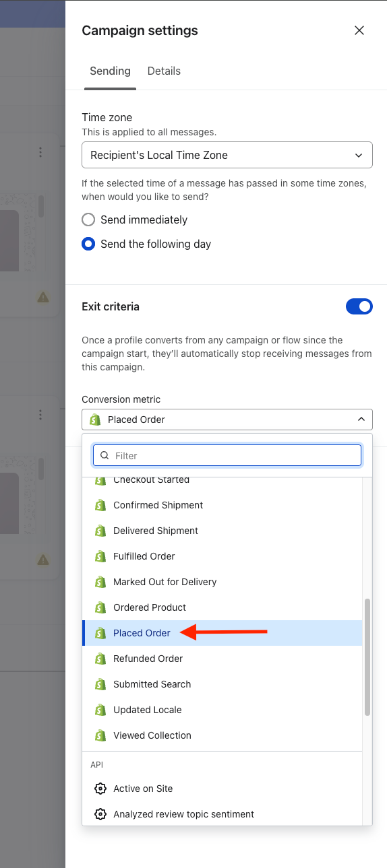Click the Shopify icon next to Fulfilled Order
The width and height of the screenshot is (387, 868).
100,556
